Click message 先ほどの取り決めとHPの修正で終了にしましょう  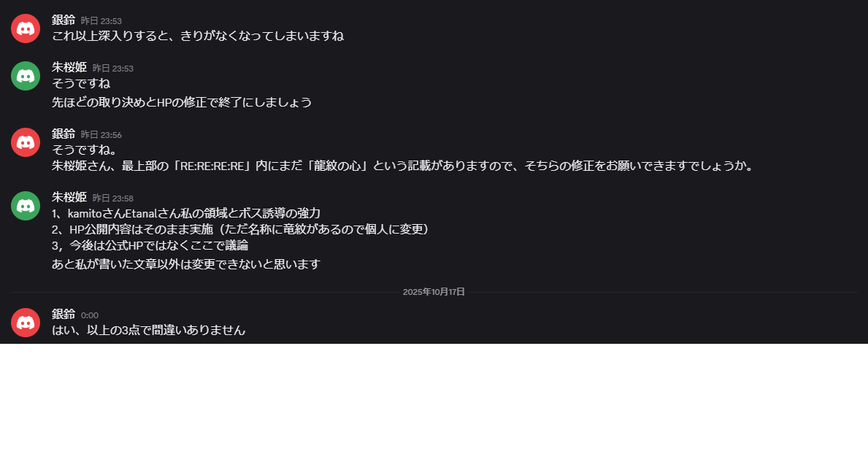click(182, 102)
